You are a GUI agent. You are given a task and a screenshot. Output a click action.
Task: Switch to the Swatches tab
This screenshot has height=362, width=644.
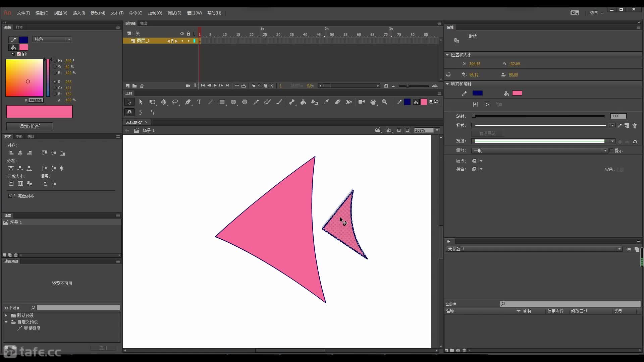(x=19, y=27)
